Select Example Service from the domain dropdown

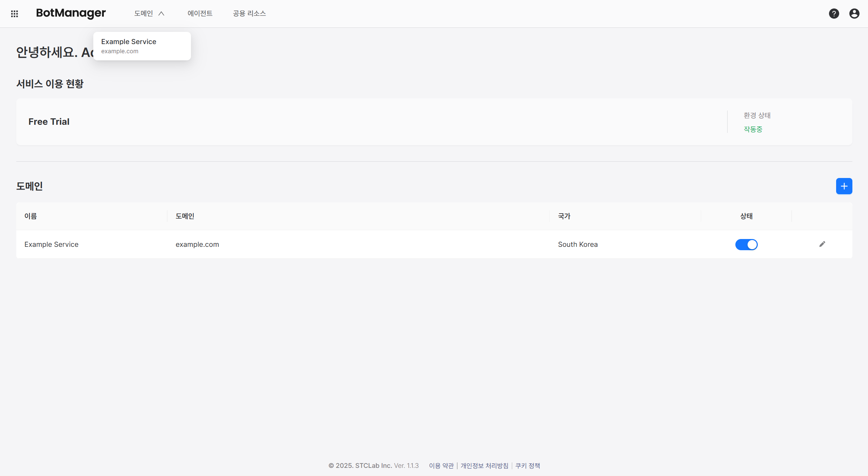coord(142,46)
